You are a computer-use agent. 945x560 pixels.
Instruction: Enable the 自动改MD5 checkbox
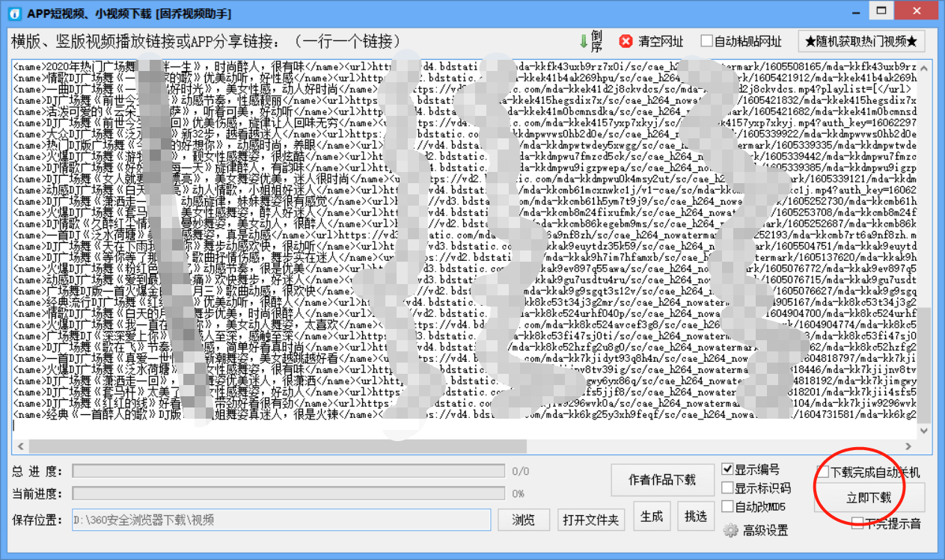point(727,506)
